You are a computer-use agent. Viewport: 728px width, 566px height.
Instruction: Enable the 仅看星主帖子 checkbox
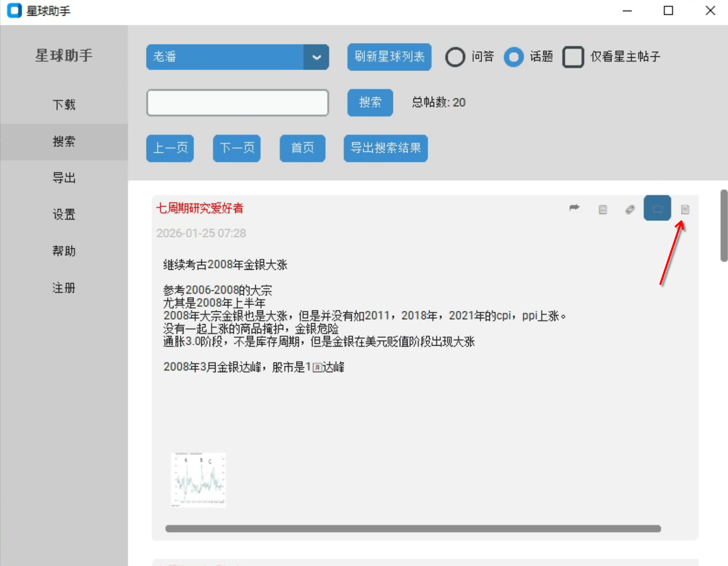tap(573, 57)
